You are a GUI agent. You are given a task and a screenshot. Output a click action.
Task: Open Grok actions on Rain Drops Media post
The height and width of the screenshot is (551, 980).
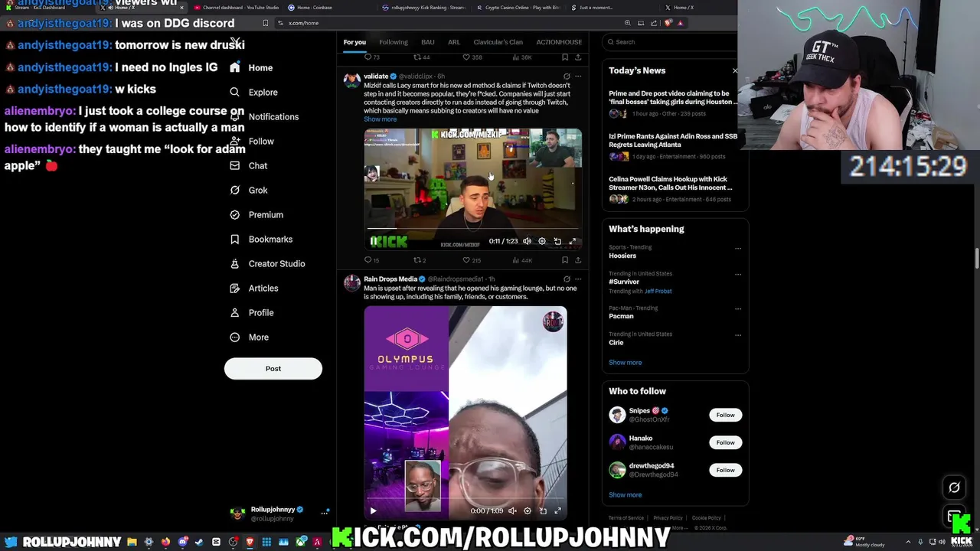point(567,279)
